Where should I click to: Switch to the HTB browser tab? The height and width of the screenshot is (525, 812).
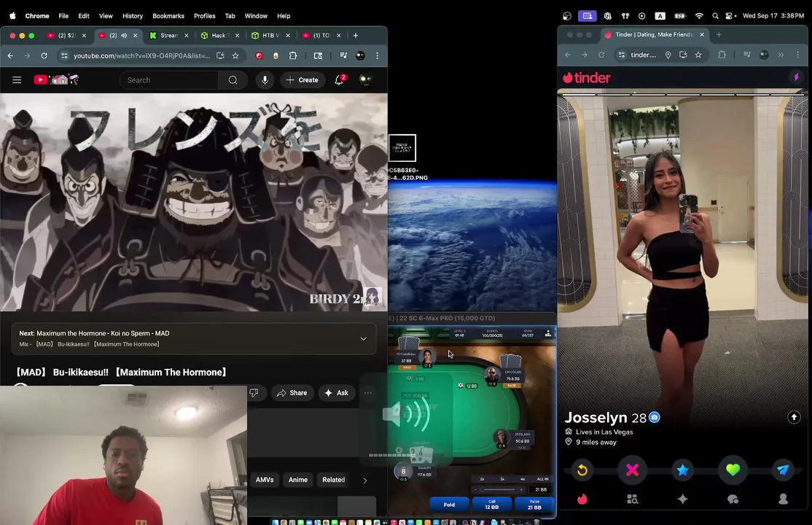[270, 35]
